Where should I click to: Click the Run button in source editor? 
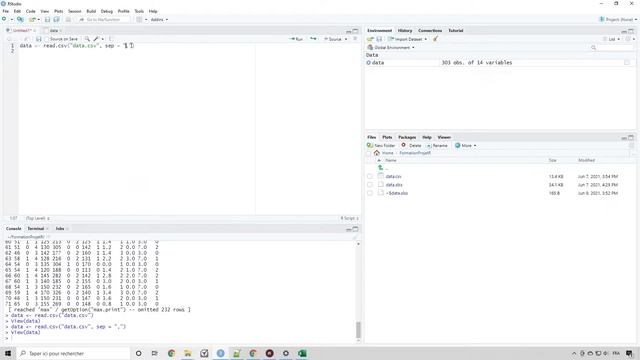[296, 39]
